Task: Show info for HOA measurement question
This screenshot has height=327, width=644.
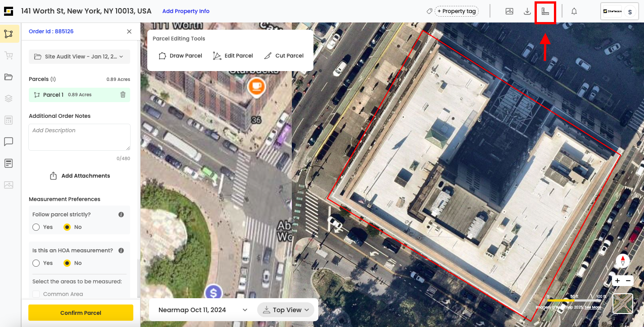Action: coord(121,251)
